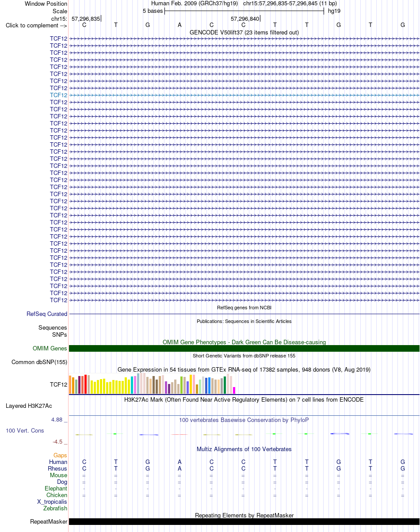The image size is (420, 532).
Task: Click the magenta bar ending the GTEx chart
Action: tap(234, 390)
